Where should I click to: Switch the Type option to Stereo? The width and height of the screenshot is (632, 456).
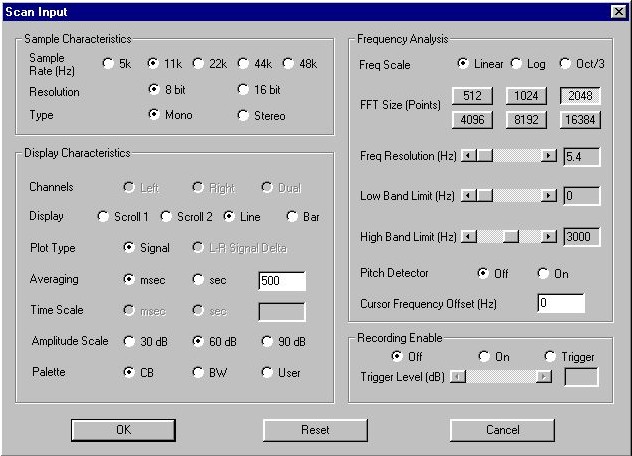[243, 115]
